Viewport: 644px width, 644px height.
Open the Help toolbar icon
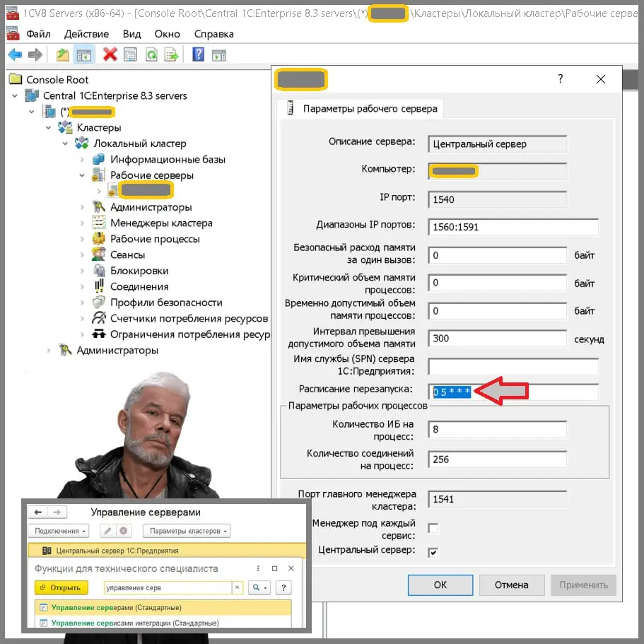[x=199, y=54]
